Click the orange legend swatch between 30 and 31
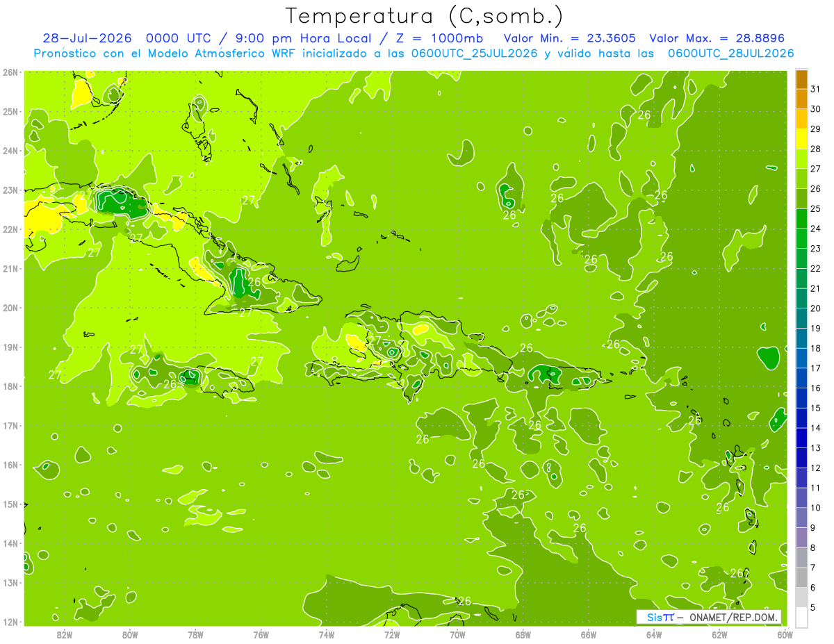Image resolution: width=834 pixels, height=644 pixels. (801, 99)
